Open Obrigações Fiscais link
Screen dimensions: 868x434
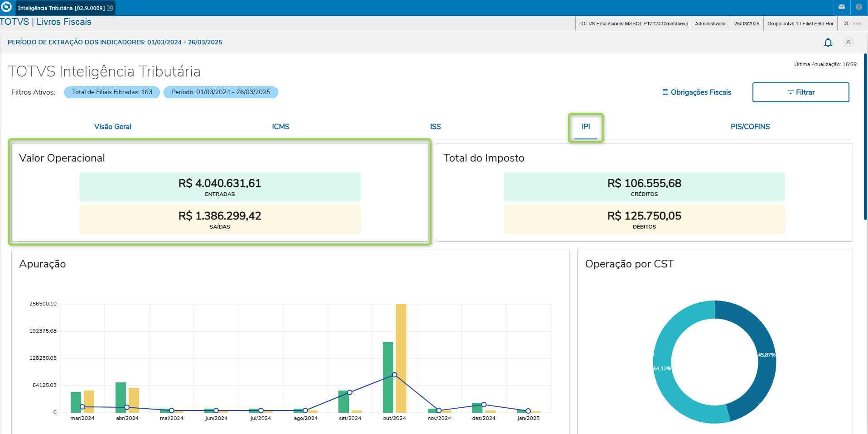697,92
